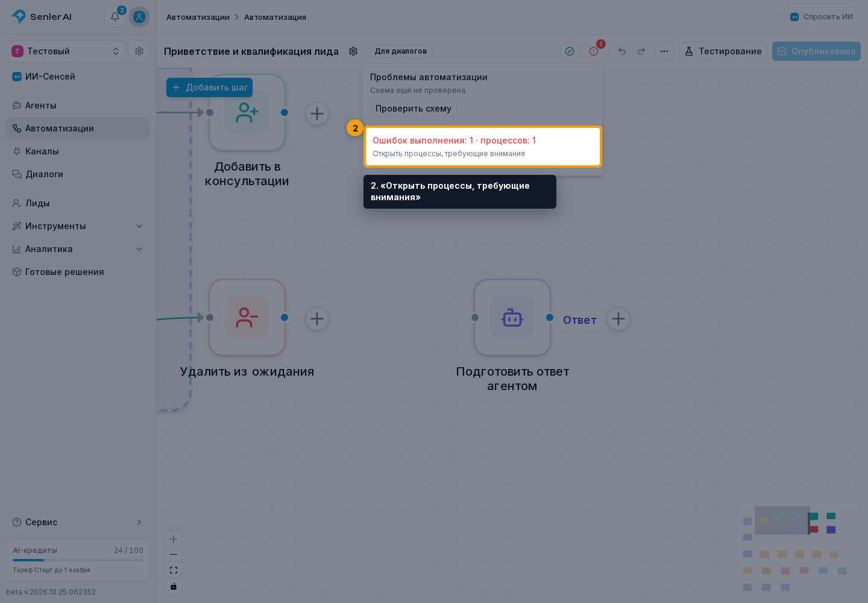Click the Senler AI logo

tap(41, 17)
